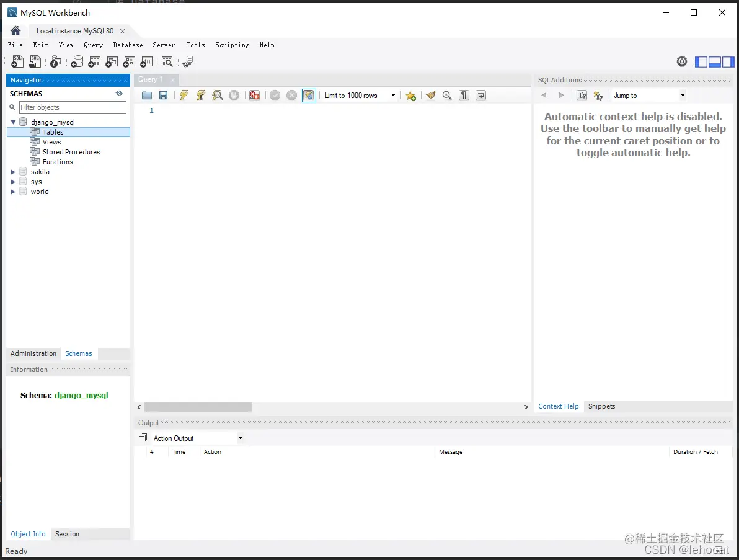This screenshot has width=739, height=560.
Task: Execute the SQL statement lightning icon
Action: pyautogui.click(x=184, y=96)
